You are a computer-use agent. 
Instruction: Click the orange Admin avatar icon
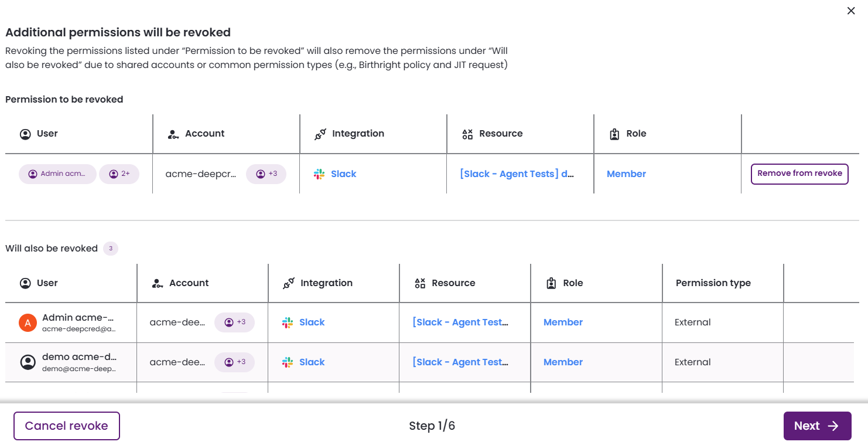point(28,322)
